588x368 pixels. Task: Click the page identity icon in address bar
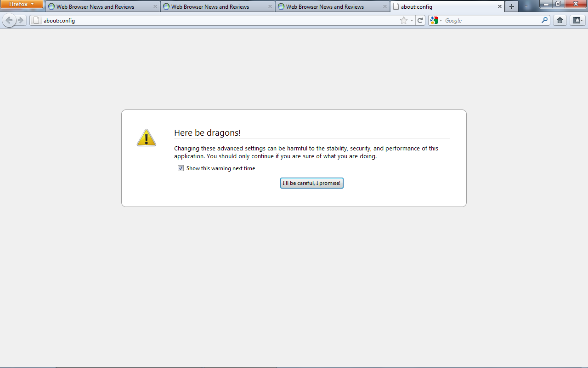pos(37,20)
